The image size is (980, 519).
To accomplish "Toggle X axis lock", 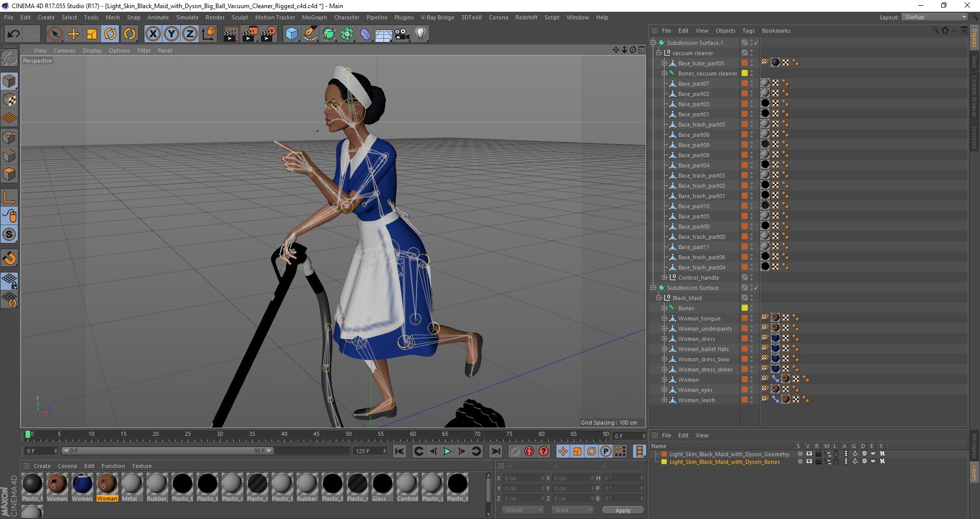I will pyautogui.click(x=153, y=34).
